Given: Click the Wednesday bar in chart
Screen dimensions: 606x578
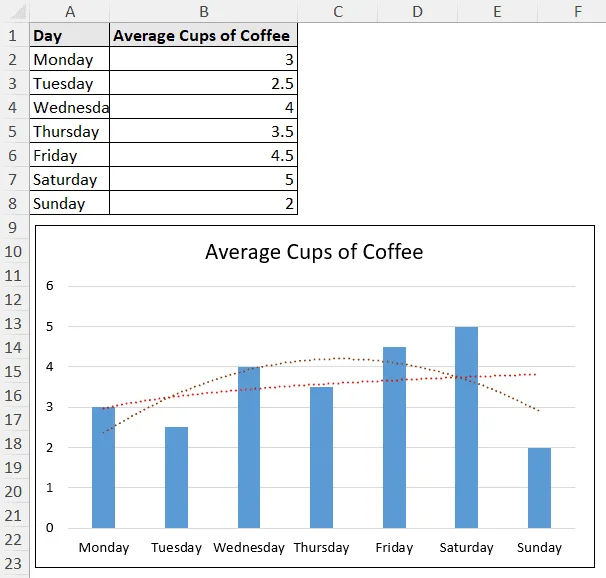Looking at the screenshot, I should coord(249,447).
